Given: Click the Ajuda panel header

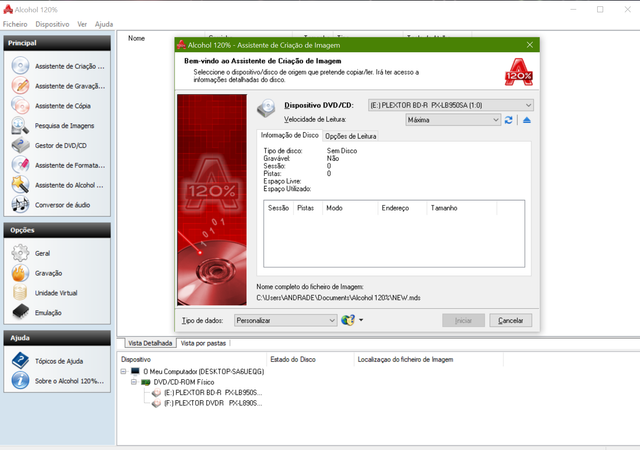Looking at the screenshot, I should [x=57, y=338].
